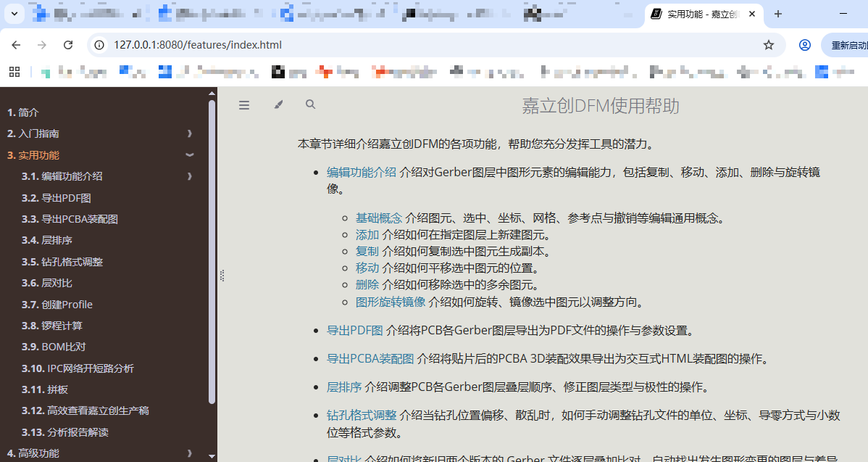Image resolution: width=868 pixels, height=462 pixels.
Task: Follow the 移动 link
Action: [x=367, y=268]
